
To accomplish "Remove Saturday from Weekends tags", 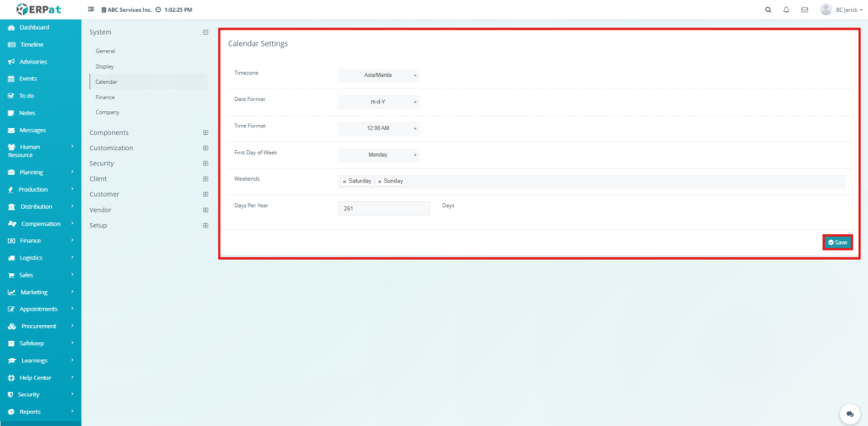I will pyautogui.click(x=344, y=182).
